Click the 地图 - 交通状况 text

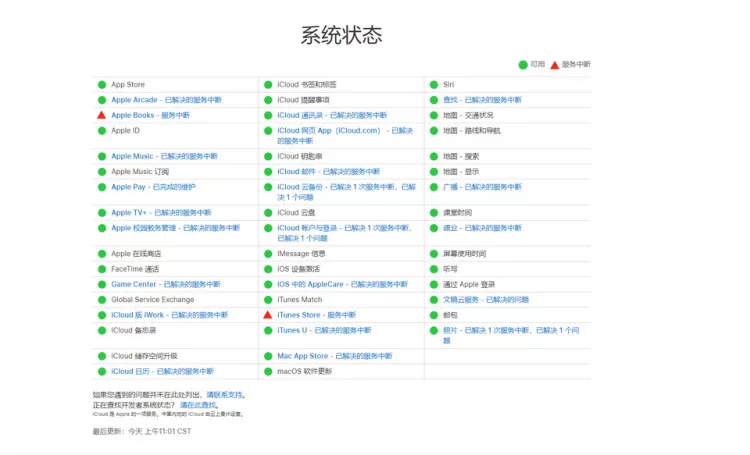468,115
